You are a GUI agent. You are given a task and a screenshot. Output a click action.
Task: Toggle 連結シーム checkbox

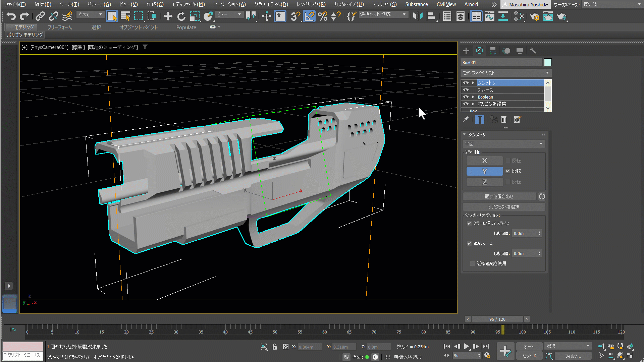[469, 243]
